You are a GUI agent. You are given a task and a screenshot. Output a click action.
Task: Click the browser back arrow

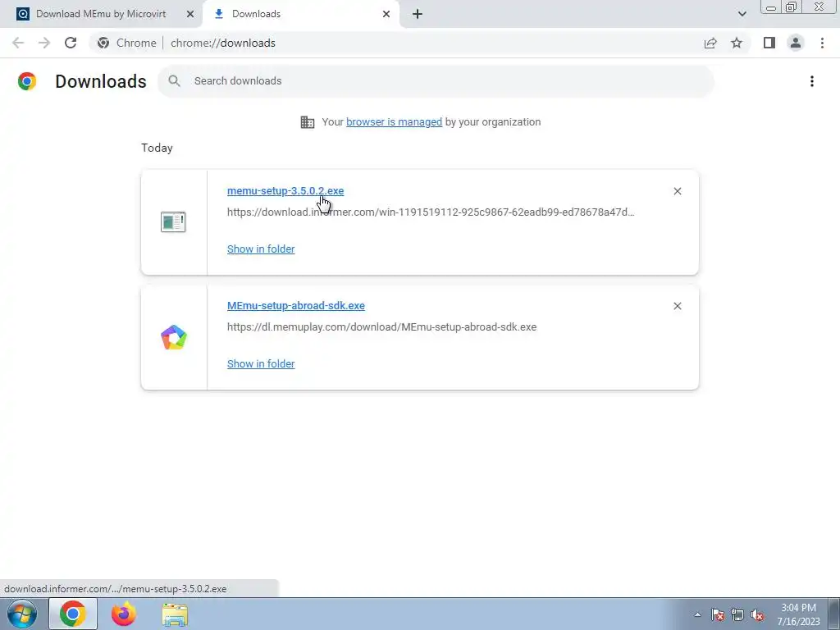pyautogui.click(x=18, y=43)
